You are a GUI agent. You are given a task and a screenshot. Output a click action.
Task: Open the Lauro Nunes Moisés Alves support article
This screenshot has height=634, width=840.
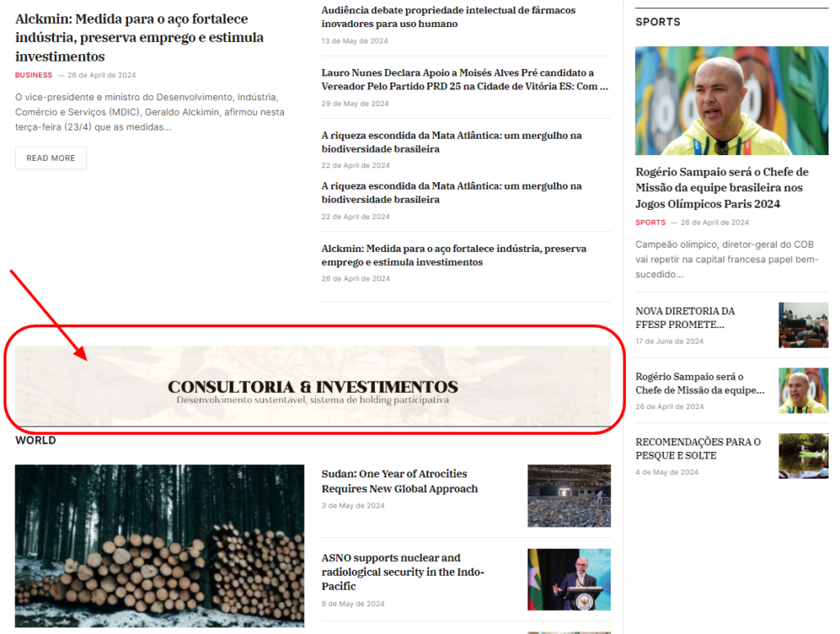click(x=459, y=79)
